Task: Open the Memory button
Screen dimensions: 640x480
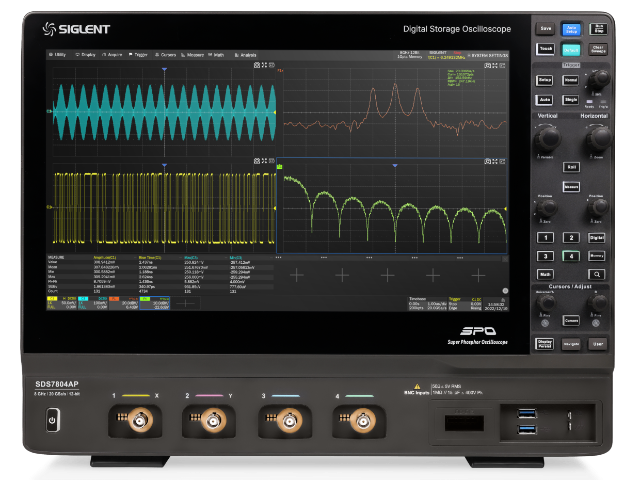Action: [x=597, y=256]
